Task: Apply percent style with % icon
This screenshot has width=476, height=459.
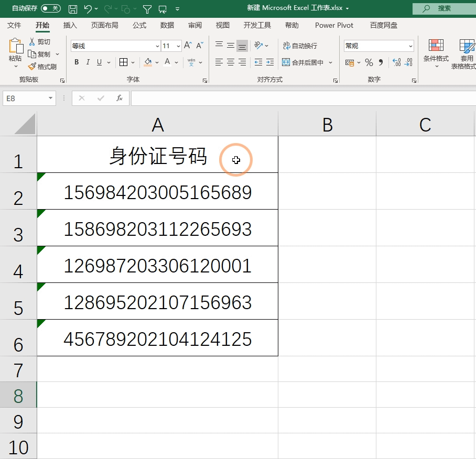Action: tap(369, 63)
